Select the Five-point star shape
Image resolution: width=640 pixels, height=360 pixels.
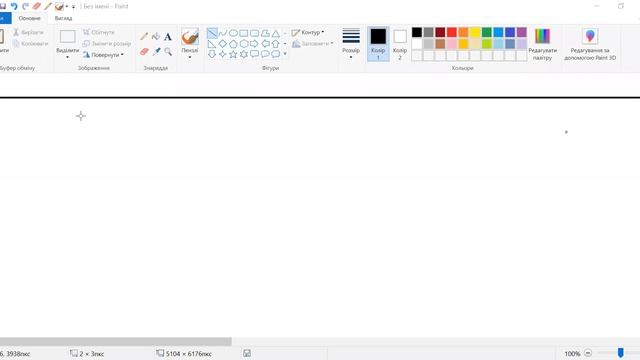click(233, 54)
